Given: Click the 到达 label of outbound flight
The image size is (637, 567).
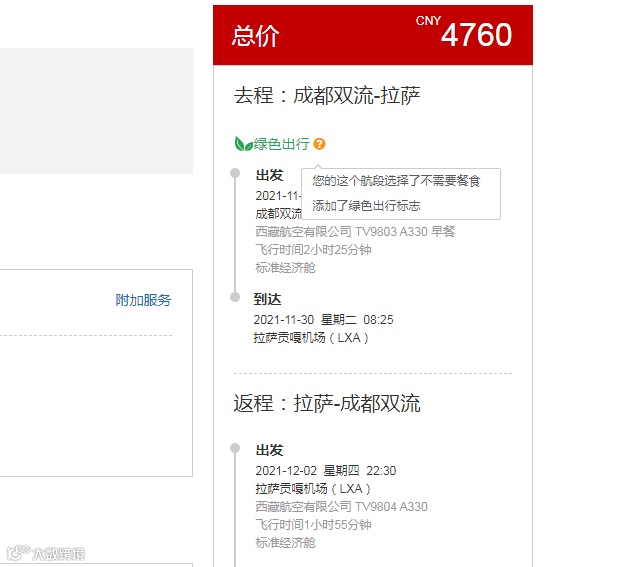Looking at the screenshot, I should pyautogui.click(x=267, y=299).
